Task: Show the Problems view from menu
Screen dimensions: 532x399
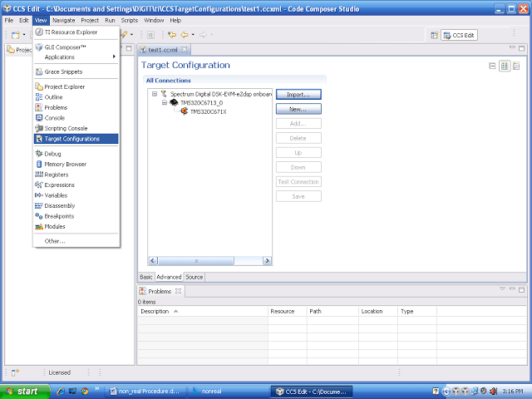Action: point(76,107)
